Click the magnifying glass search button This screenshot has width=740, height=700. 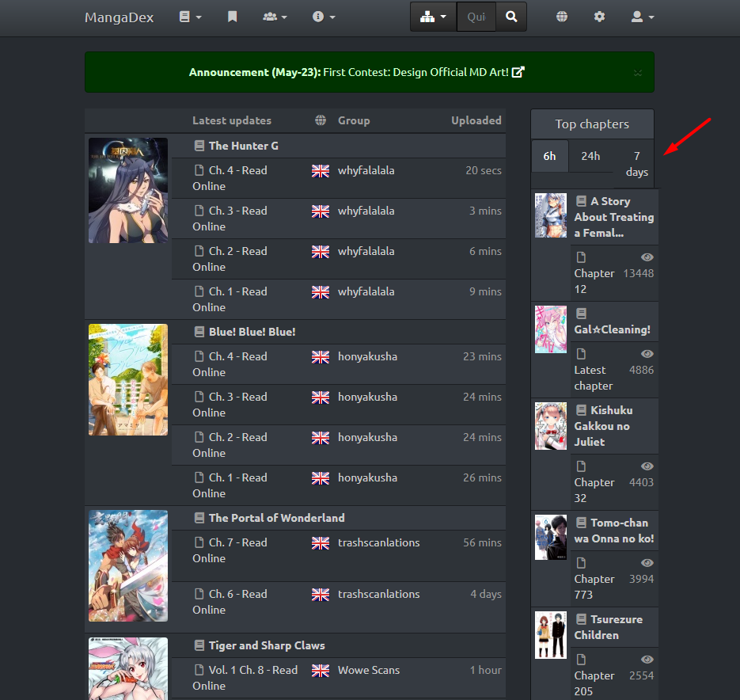coord(511,17)
